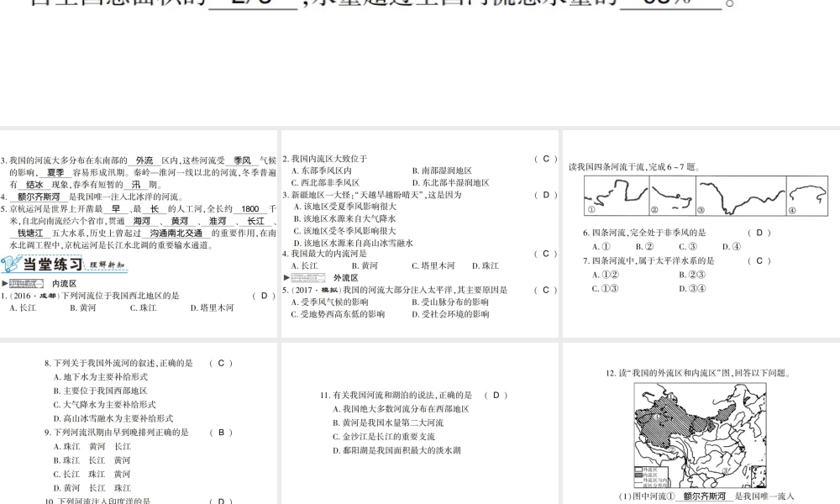
Task: Select option D. 东北部半湿润地区
Action: click(x=450, y=182)
